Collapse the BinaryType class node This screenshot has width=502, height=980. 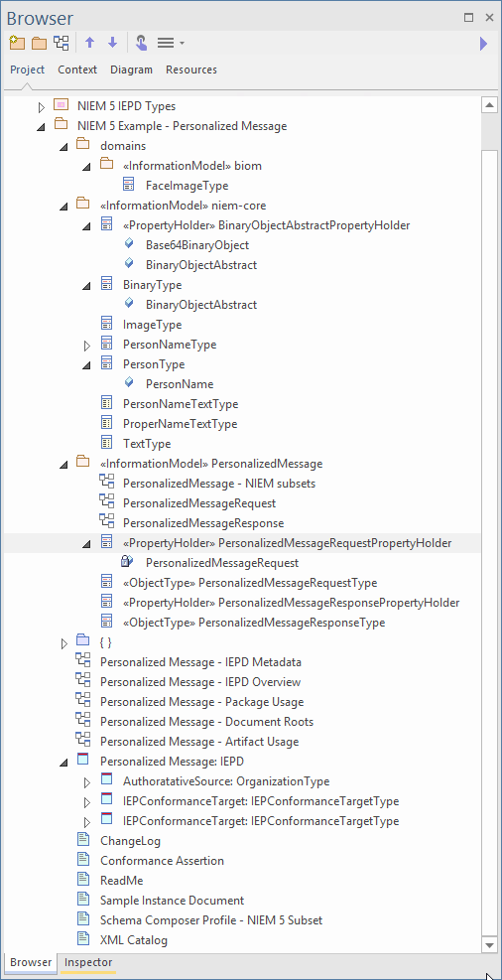tap(86, 286)
